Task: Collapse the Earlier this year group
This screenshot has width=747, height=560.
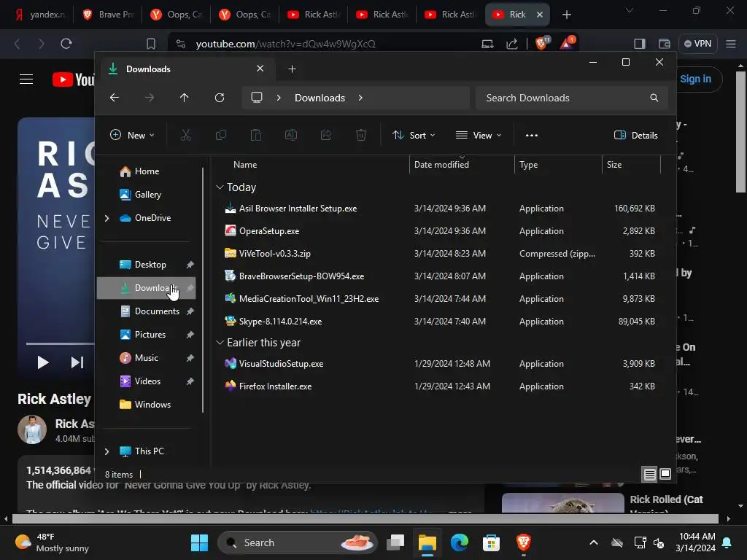Action: pos(220,343)
